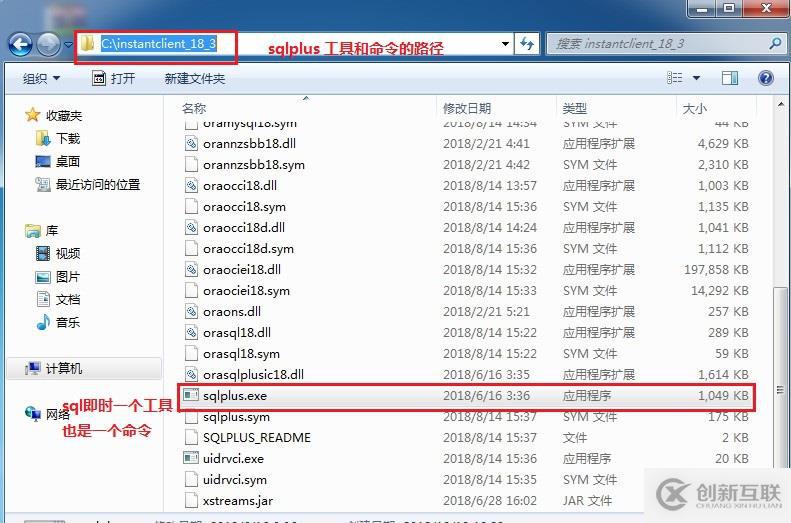Select the orasql18.sym file icon

click(x=191, y=354)
